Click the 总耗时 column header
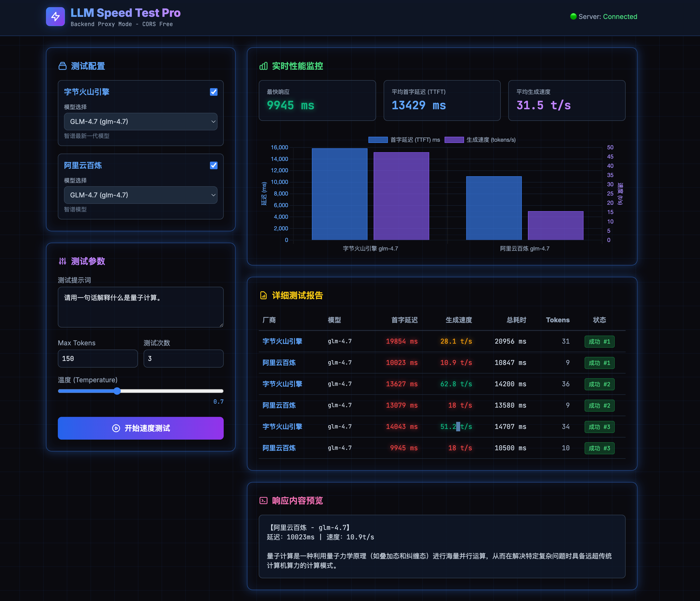This screenshot has height=601, width=700. [x=516, y=320]
